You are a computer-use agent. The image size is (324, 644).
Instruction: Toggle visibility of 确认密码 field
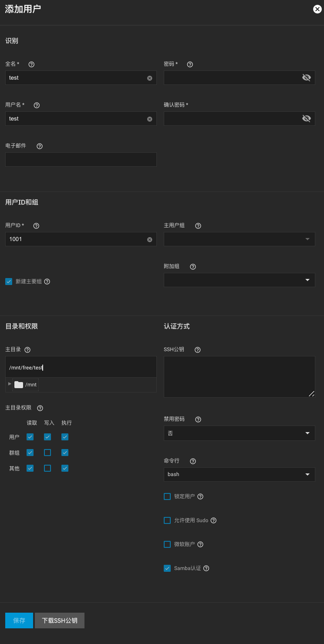pyautogui.click(x=306, y=119)
